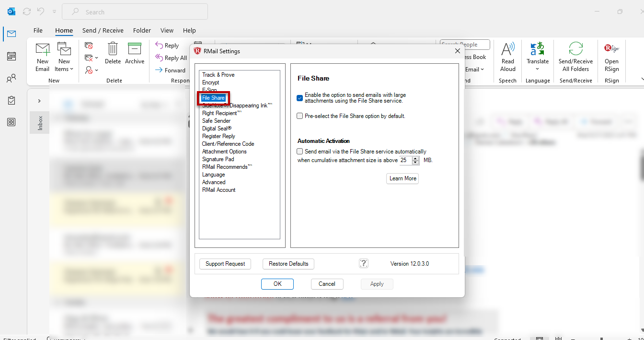The width and height of the screenshot is (644, 340).
Task: Open the Send / Receive tab
Action: pyautogui.click(x=103, y=30)
